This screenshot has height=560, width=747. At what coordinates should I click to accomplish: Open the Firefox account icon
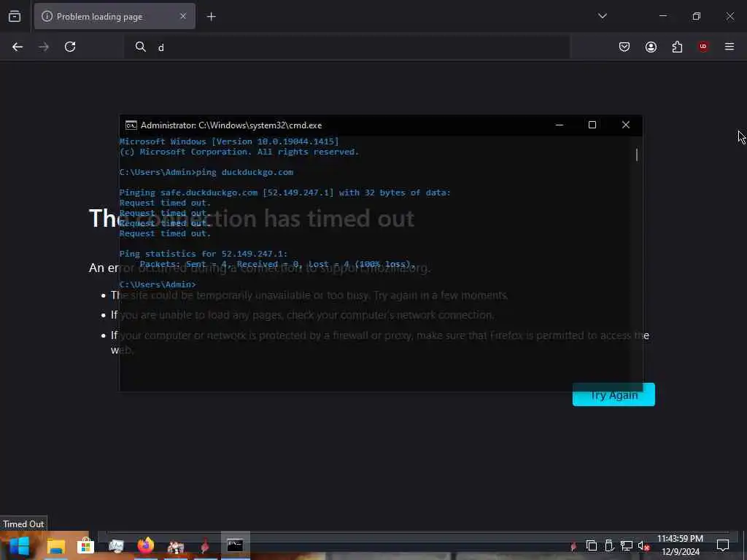click(651, 47)
